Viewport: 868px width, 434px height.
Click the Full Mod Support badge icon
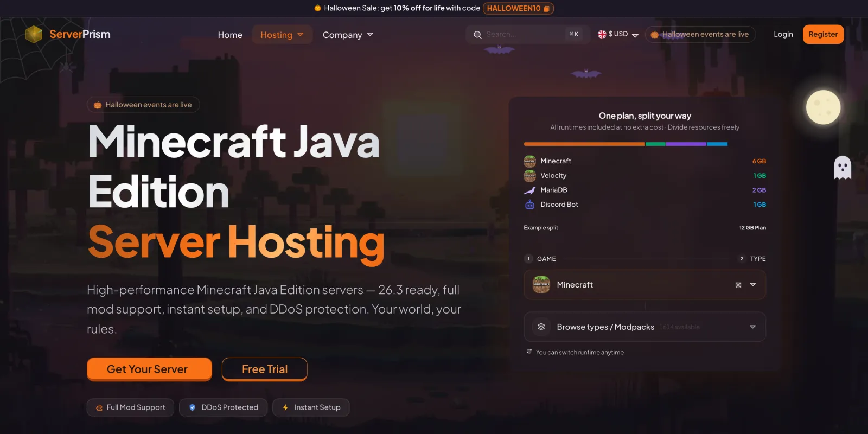click(99, 407)
